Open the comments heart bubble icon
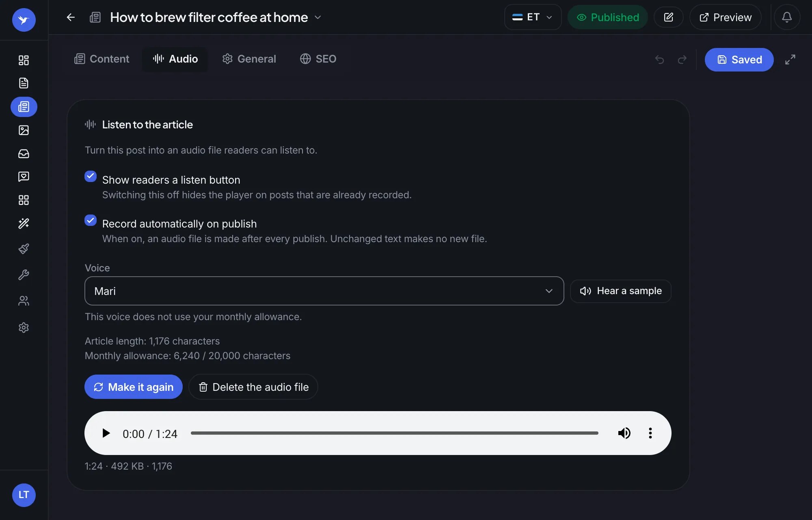The height and width of the screenshot is (520, 812). point(24,176)
